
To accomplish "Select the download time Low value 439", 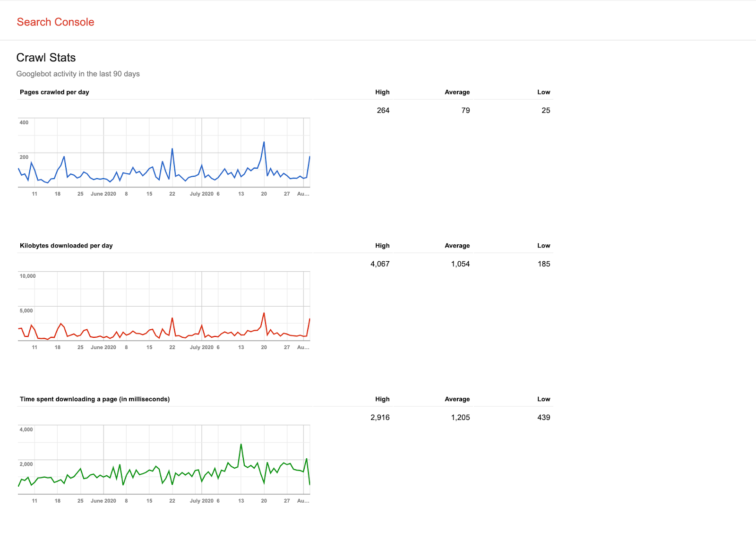I will tap(544, 418).
